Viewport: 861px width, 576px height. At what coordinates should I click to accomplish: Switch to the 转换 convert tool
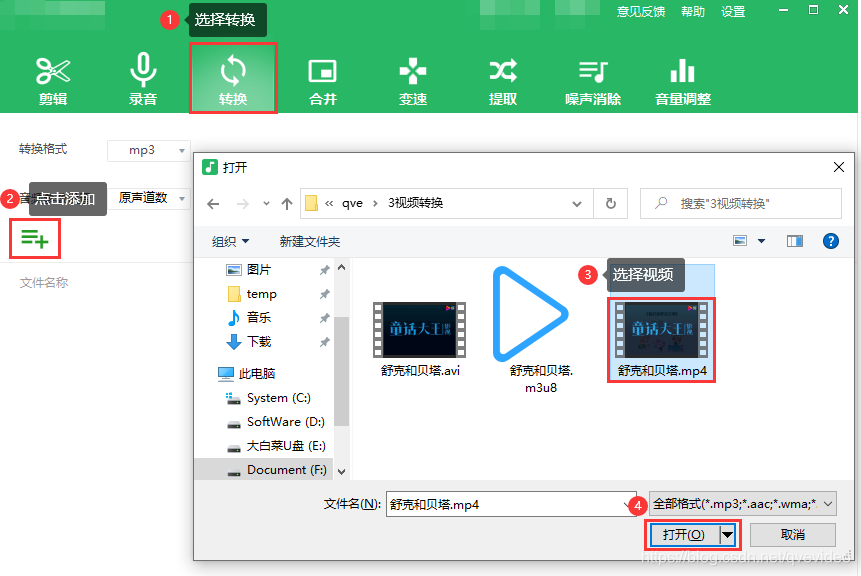[233, 78]
